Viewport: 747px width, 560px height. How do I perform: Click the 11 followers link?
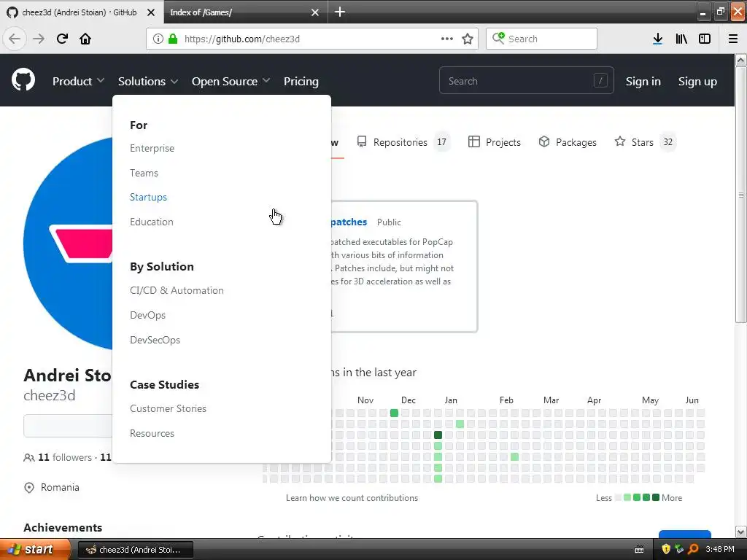(x=65, y=457)
